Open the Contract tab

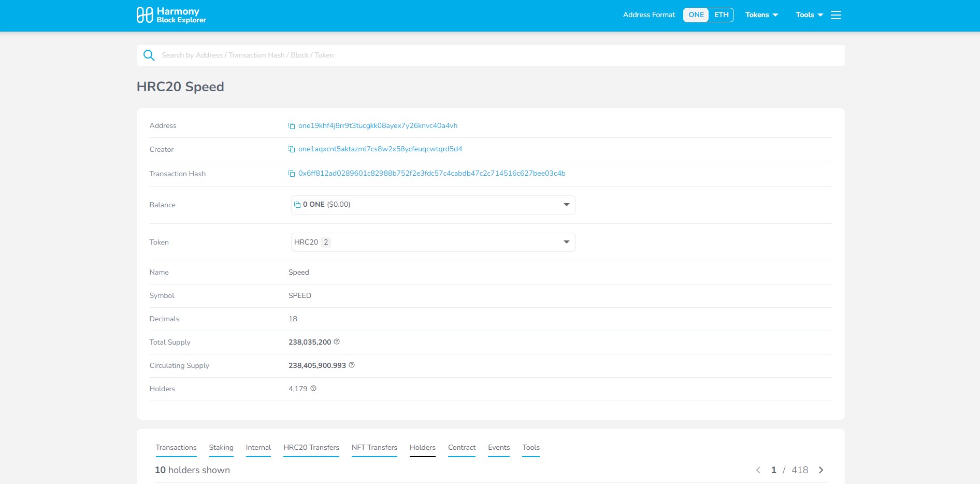point(462,448)
